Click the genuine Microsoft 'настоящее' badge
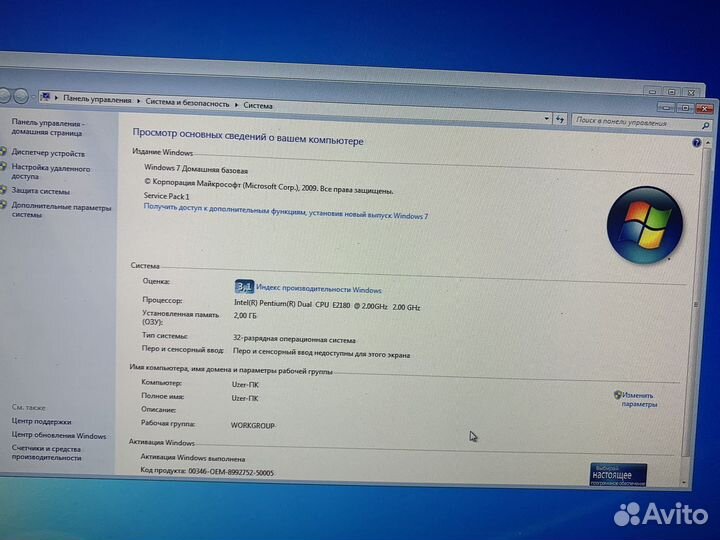 pos(618,475)
